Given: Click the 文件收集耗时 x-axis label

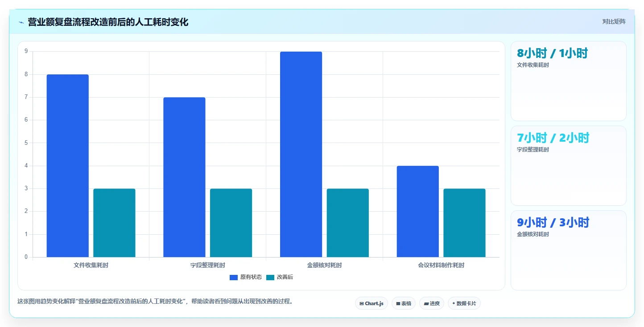Looking at the screenshot, I should pos(91,265).
